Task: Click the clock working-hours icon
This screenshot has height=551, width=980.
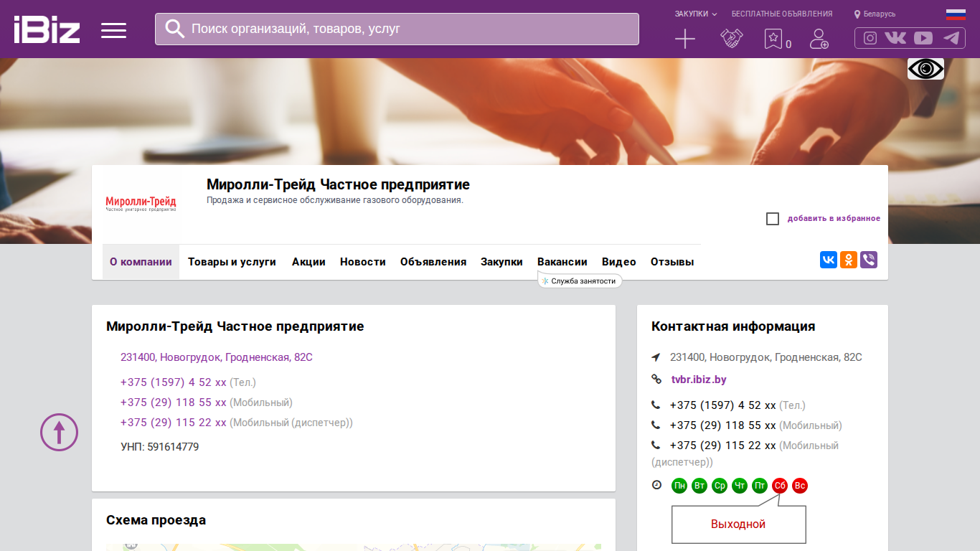Action: pyautogui.click(x=656, y=485)
